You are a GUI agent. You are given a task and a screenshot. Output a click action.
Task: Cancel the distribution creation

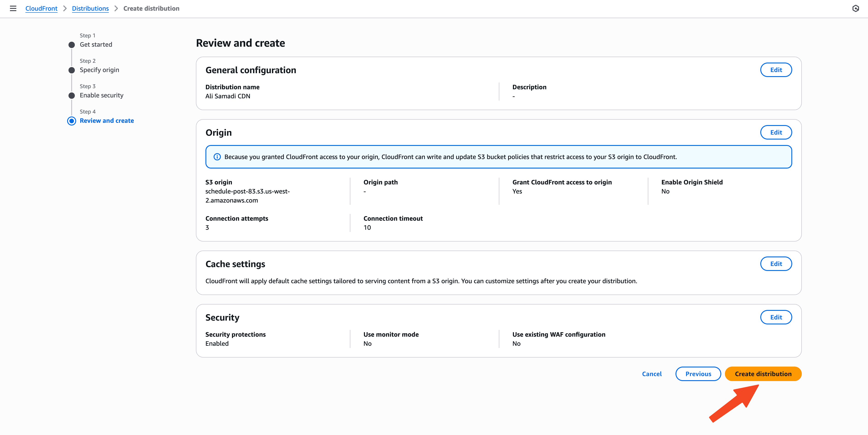(652, 374)
